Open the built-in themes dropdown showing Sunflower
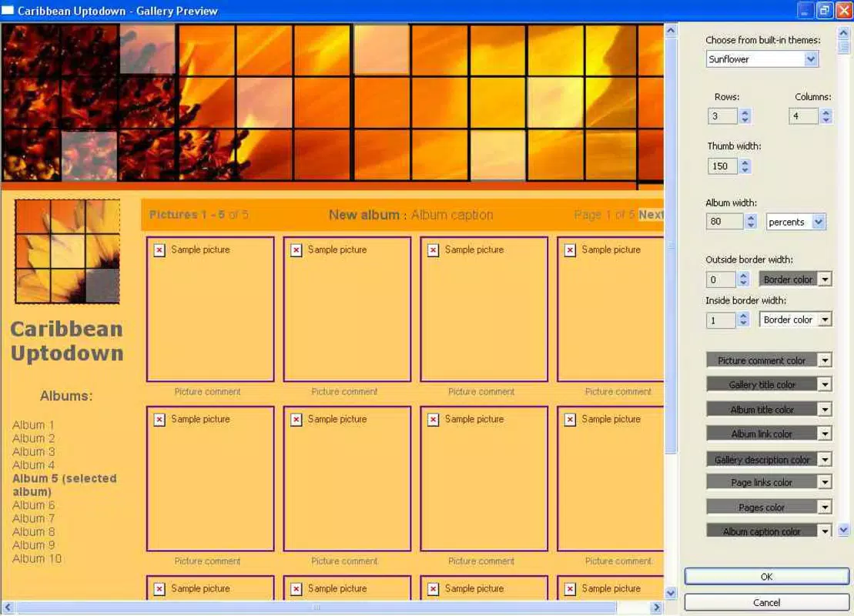 pyautogui.click(x=762, y=59)
